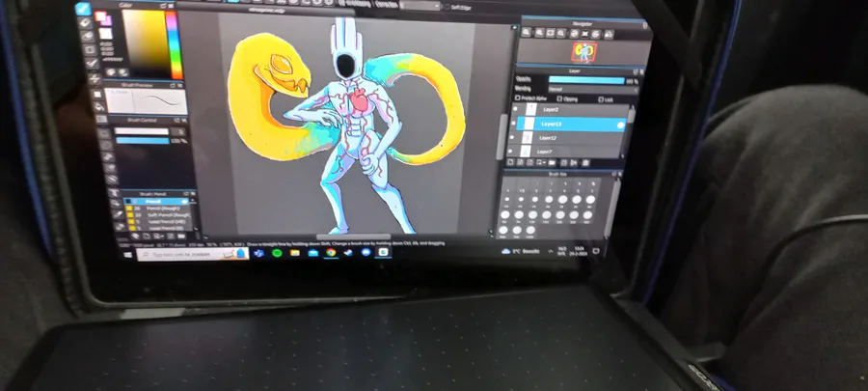Screen dimensions: 868x391
Task: Hide Layer2 using its visibility dot
Action: pos(515,109)
